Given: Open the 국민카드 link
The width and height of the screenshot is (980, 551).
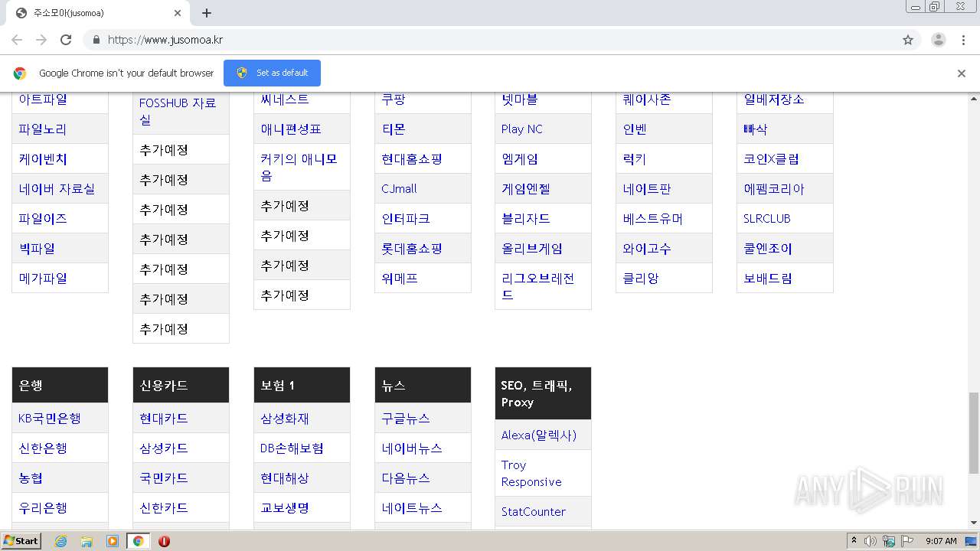Looking at the screenshot, I should click(x=164, y=478).
